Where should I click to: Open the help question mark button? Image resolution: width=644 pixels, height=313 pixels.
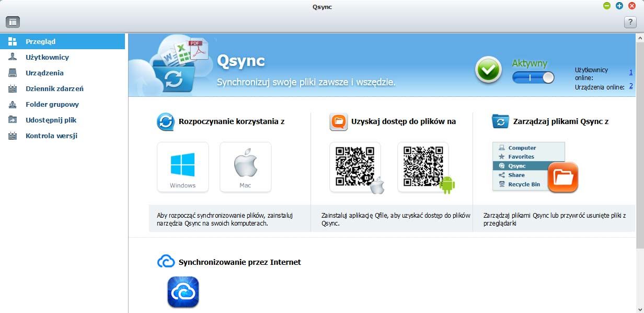630,22
